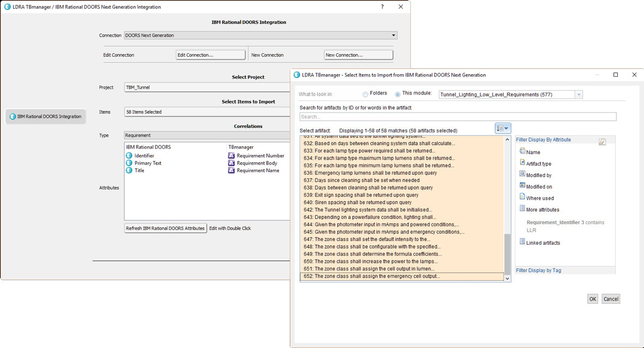Click the New Connection... button
The image size is (644, 348).
359,55
